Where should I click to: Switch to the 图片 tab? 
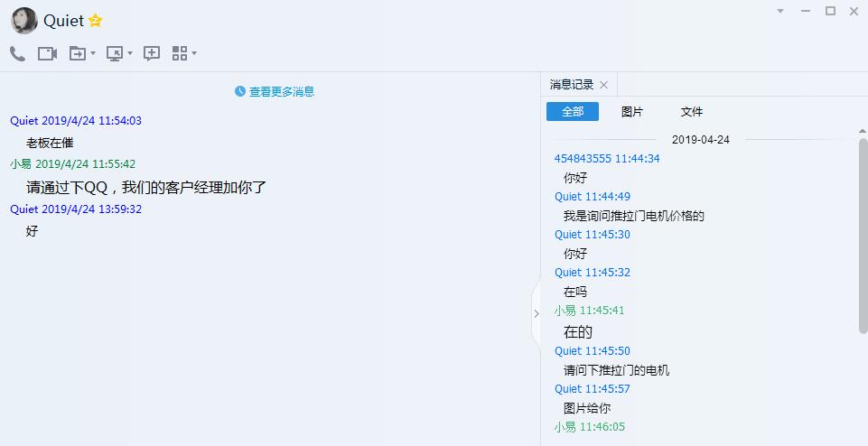632,112
